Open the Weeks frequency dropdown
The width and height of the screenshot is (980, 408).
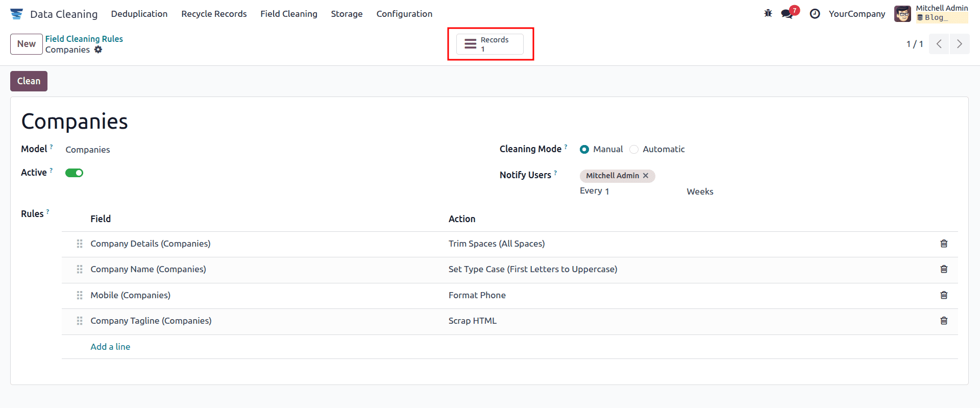click(x=700, y=191)
